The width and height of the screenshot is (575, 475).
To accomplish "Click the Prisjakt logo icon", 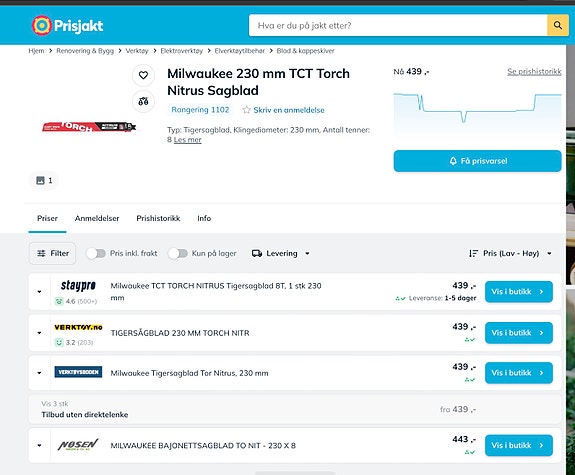I will pos(41,25).
